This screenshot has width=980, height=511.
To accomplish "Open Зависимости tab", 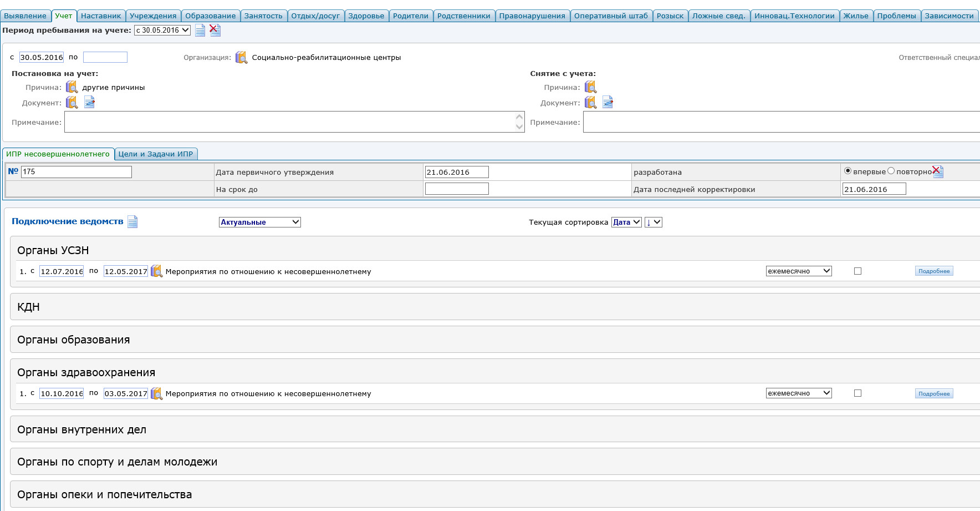I will coord(949,16).
